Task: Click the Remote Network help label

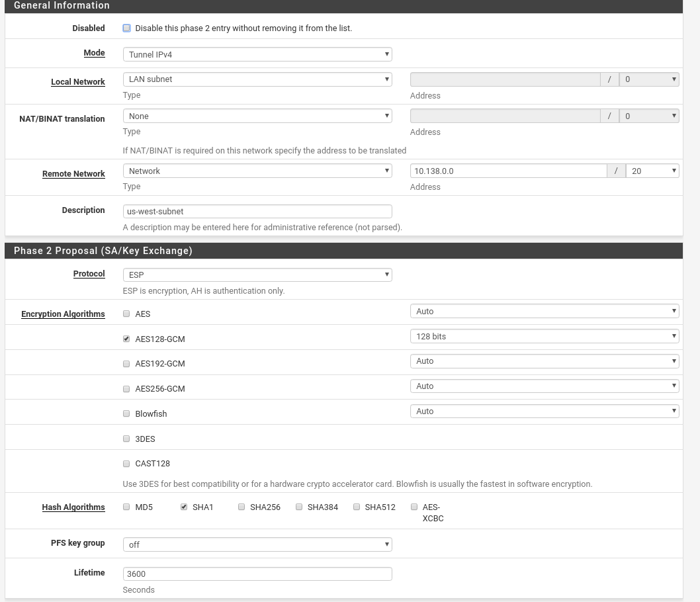Action: (x=73, y=173)
